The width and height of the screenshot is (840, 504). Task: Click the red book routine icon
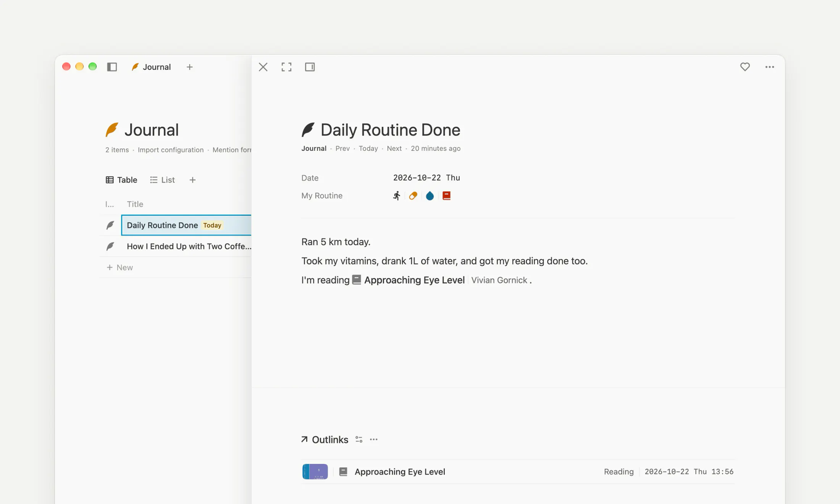coord(446,196)
